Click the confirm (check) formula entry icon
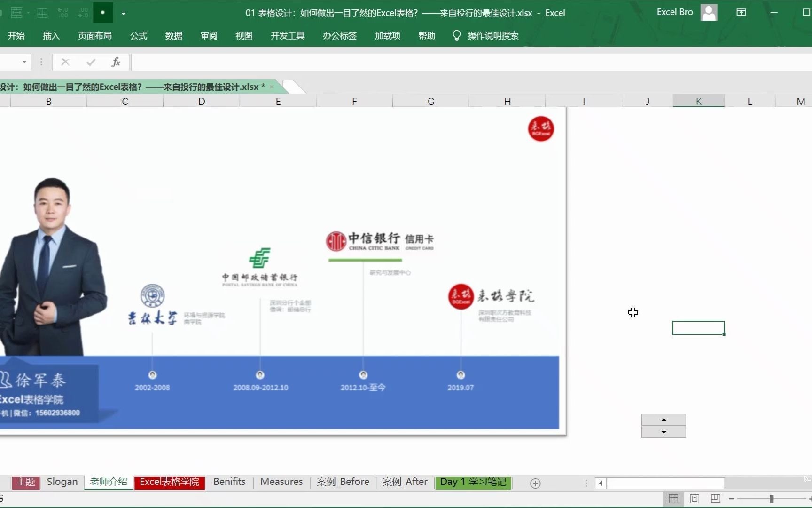This screenshot has width=812, height=508. (91, 62)
